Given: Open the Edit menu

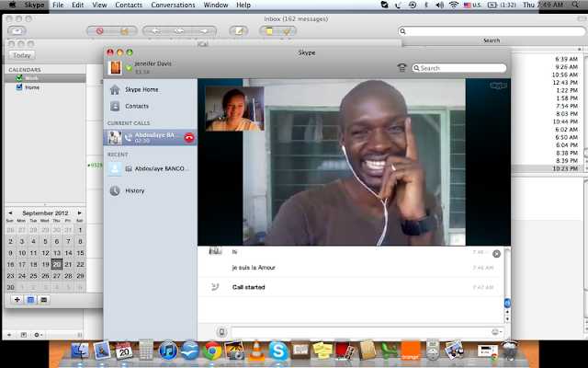Looking at the screenshot, I should [77, 5].
